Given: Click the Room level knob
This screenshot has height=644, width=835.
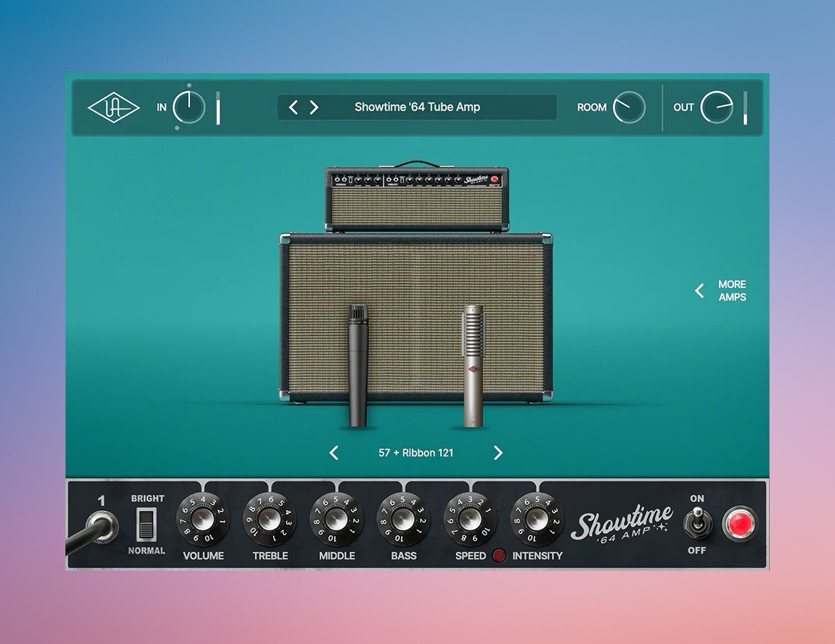Looking at the screenshot, I should (x=629, y=108).
